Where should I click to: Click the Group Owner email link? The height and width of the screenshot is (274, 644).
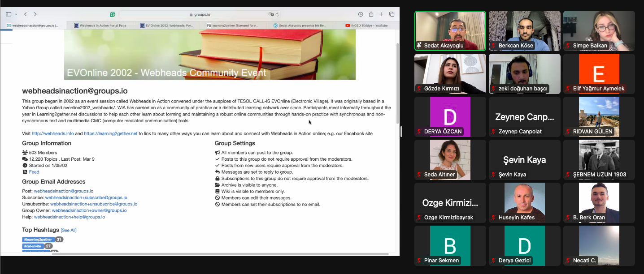click(x=89, y=210)
